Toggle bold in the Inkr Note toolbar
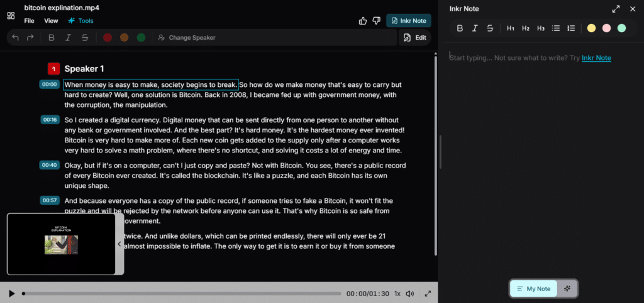 click(x=460, y=28)
